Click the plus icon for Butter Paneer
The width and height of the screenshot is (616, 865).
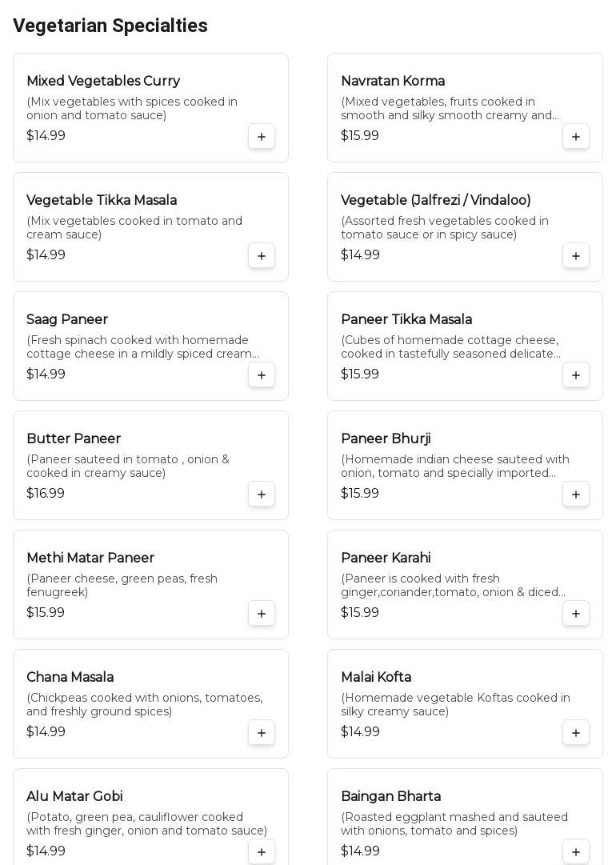(262, 494)
